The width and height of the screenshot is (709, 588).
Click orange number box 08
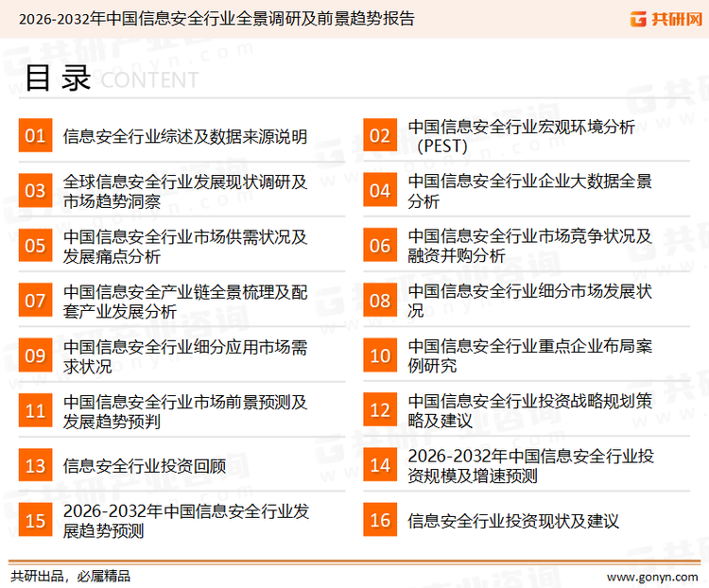380,301
